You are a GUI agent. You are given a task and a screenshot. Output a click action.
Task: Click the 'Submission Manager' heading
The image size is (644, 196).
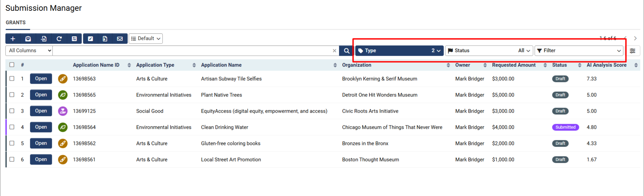43,8
